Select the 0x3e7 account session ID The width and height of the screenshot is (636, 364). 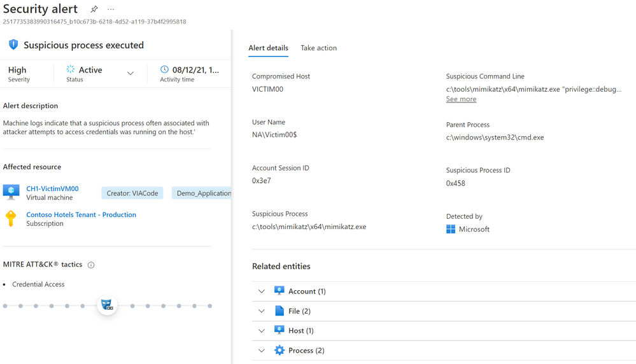point(261,181)
